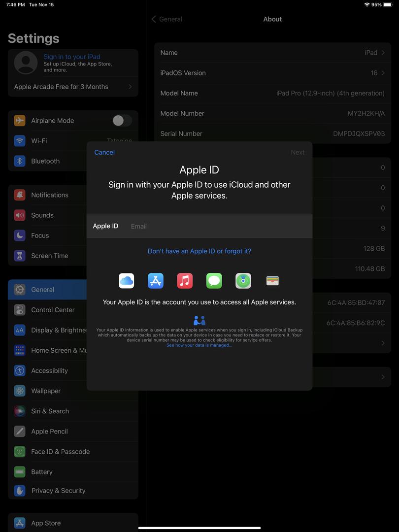
Task: Expand Apple Arcade Free for 3 Months
Action: pyautogui.click(x=73, y=87)
